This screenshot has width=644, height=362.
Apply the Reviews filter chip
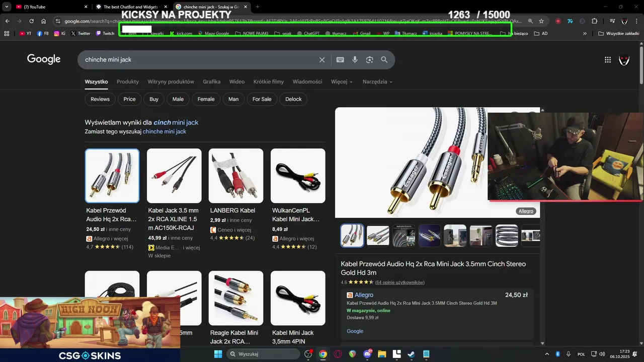100,99
